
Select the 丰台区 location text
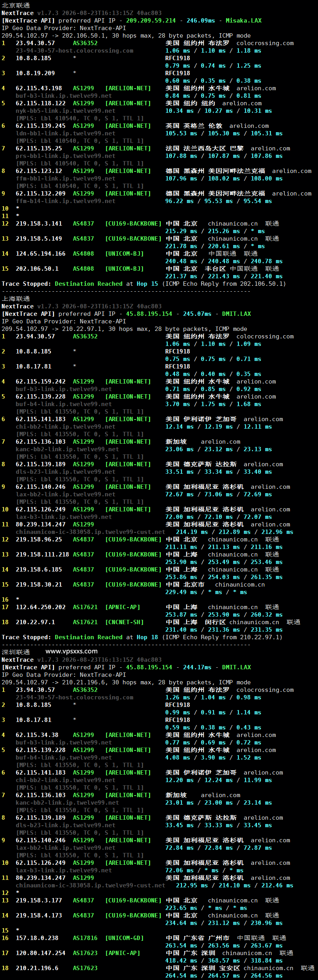pos(215,269)
